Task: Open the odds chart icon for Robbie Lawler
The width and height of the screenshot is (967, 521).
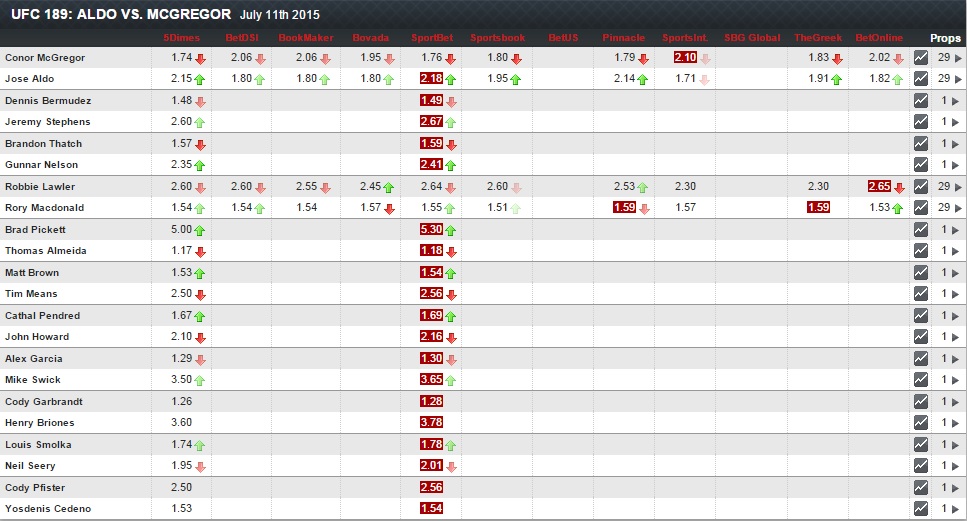Action: [x=921, y=186]
